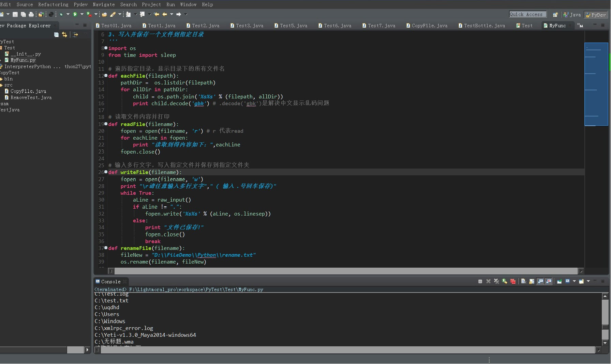Click the Console Terminate square icon
Image resolution: width=611 pixels, height=364 pixels.
480,281
